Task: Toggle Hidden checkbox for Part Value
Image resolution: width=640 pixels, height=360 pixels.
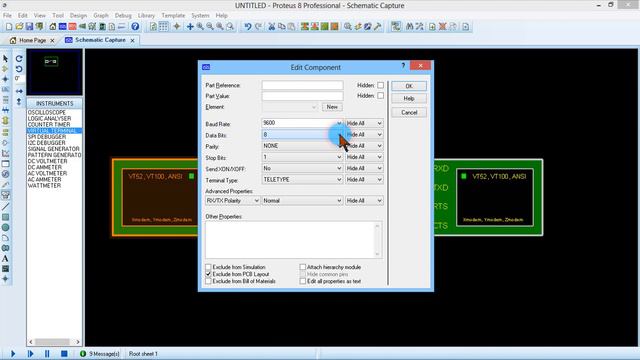Action: (380, 96)
